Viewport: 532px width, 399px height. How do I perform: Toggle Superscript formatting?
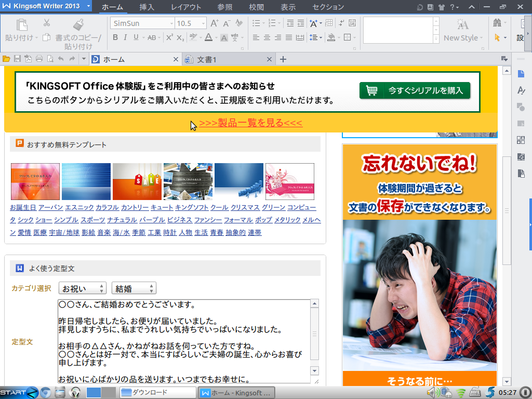169,37
